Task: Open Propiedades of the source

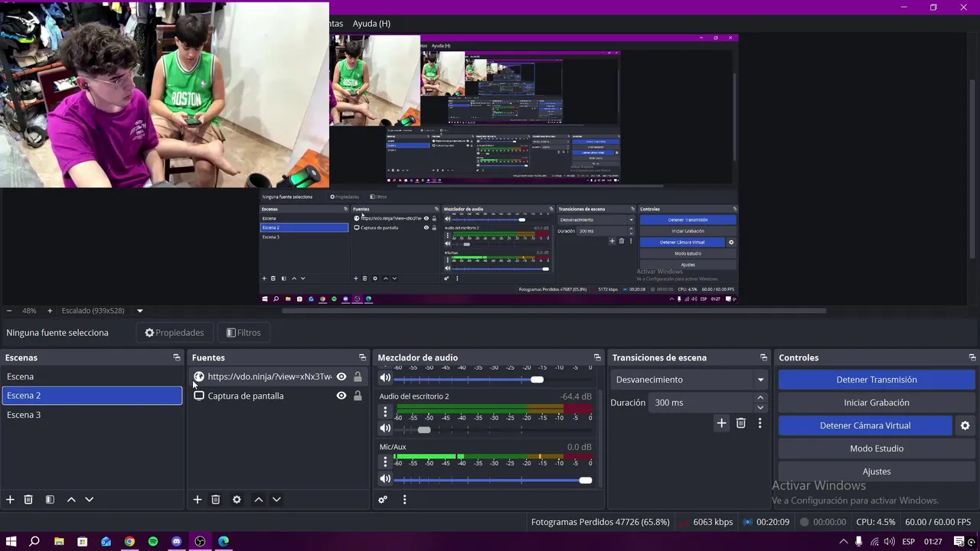Action: click(x=175, y=333)
